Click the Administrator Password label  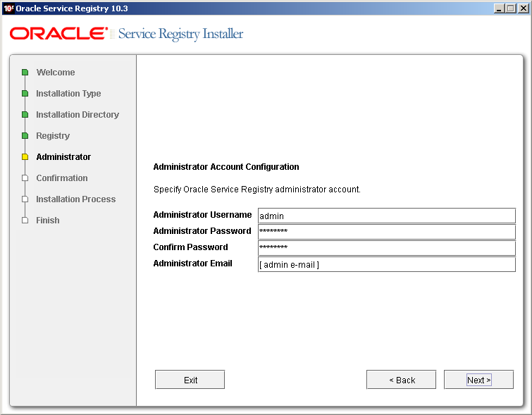(x=202, y=231)
